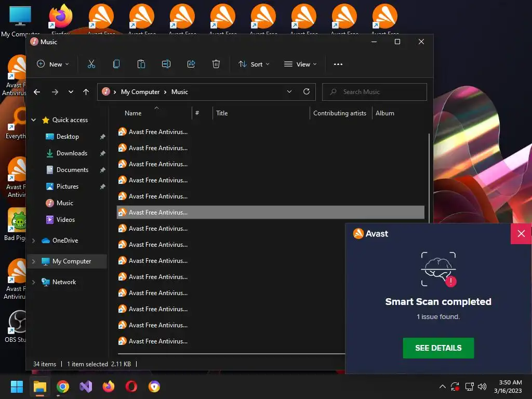Expand the My Computer tree node

click(x=34, y=261)
